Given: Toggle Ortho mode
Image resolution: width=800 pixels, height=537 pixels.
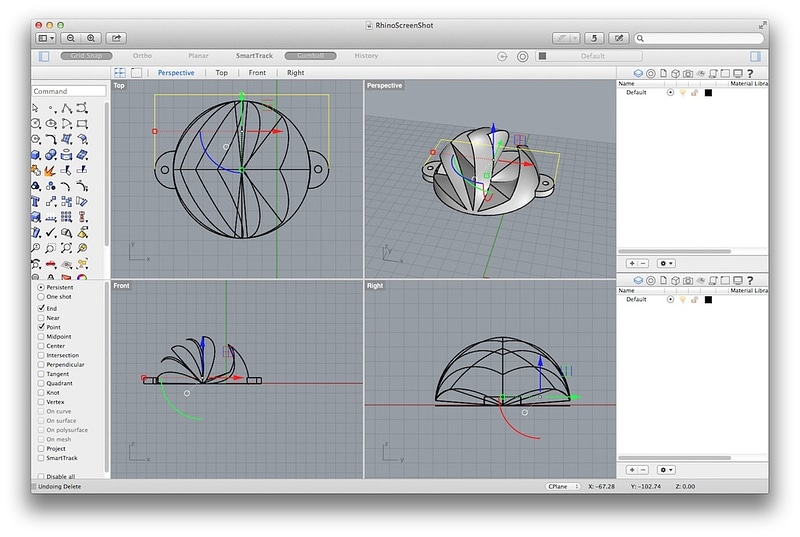Looking at the screenshot, I should (x=142, y=56).
